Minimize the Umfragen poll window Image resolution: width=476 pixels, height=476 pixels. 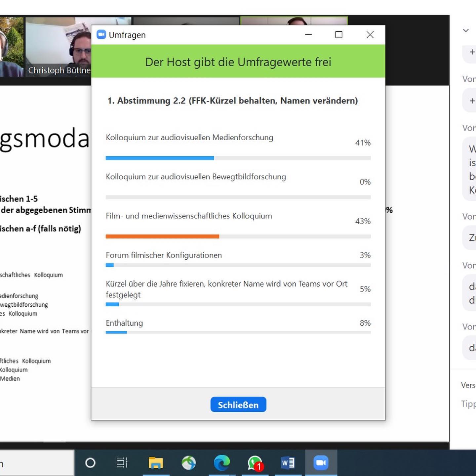tap(308, 35)
